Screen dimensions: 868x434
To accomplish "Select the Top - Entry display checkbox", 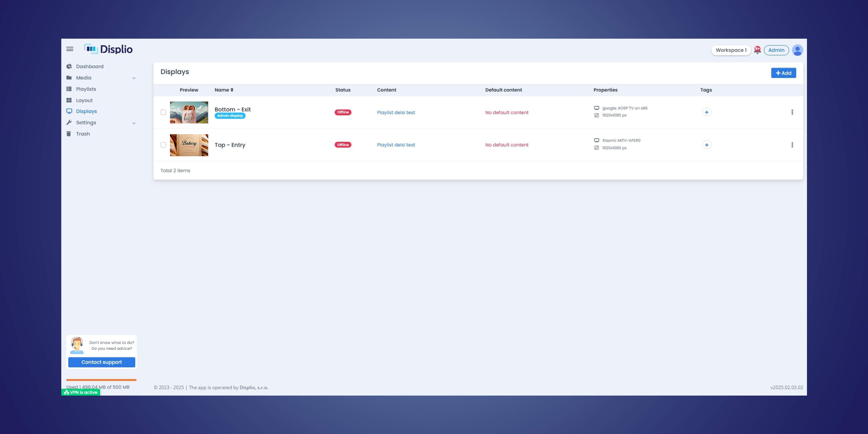I will click(163, 145).
